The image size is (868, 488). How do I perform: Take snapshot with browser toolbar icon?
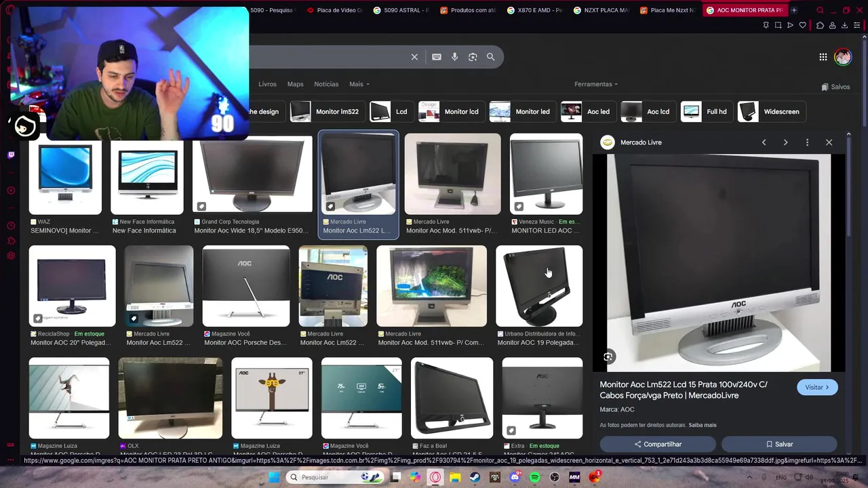pos(778,25)
